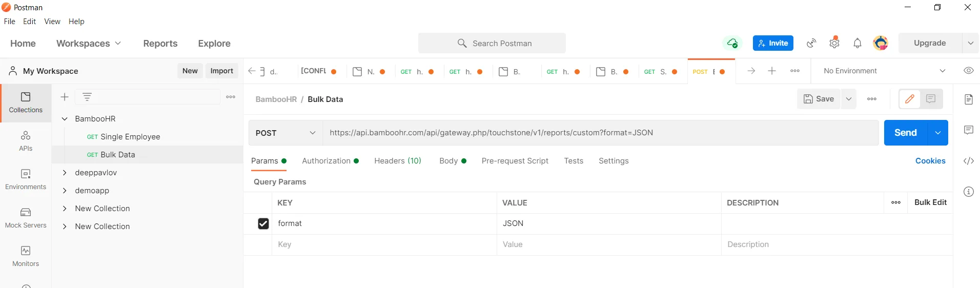Click the Bulk Edit link
The width and height of the screenshot is (980, 288).
click(x=930, y=202)
